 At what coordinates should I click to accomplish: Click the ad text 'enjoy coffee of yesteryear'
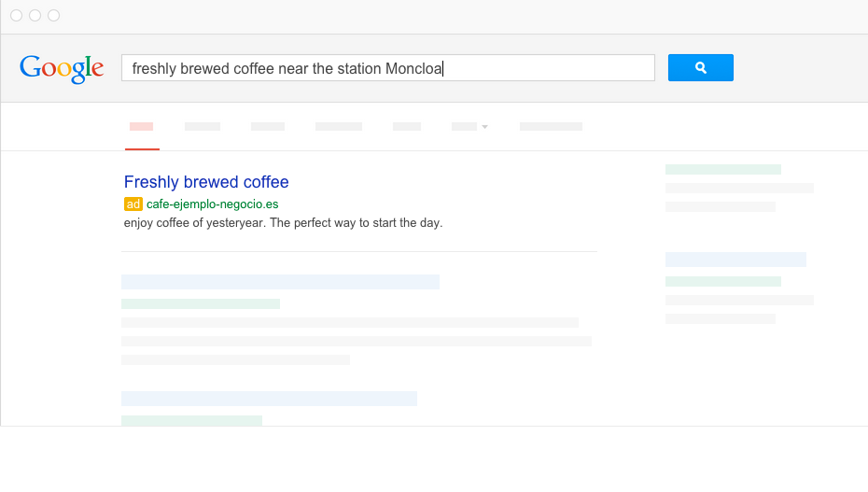(195, 223)
